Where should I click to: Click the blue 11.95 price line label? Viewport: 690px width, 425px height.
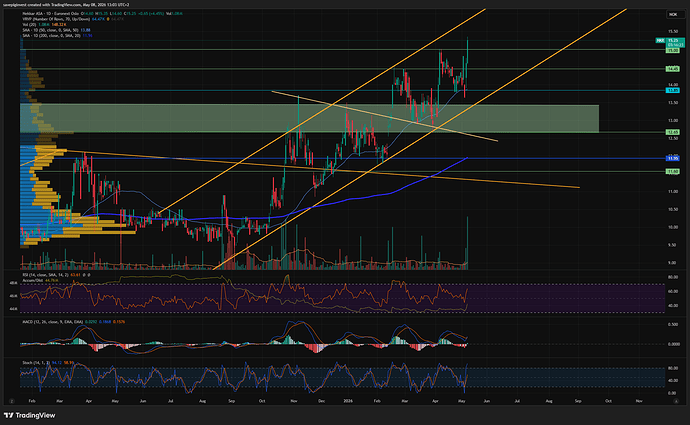tap(673, 158)
